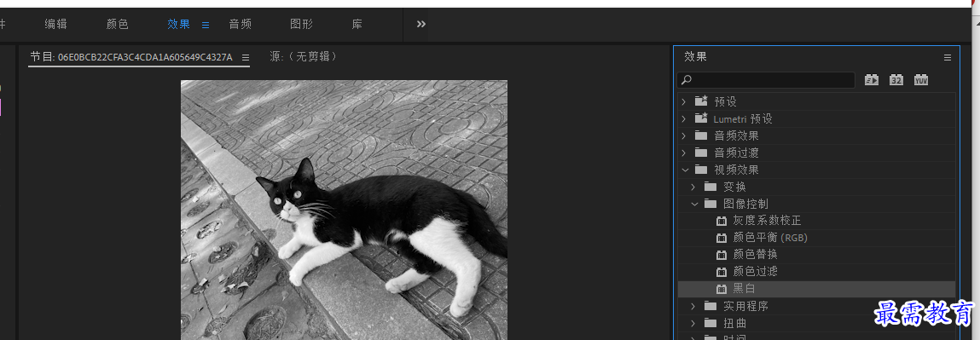Image resolution: width=980 pixels, height=340 pixels.
Task: Click the 灰度系数校正 effect icon
Action: tap(722, 221)
